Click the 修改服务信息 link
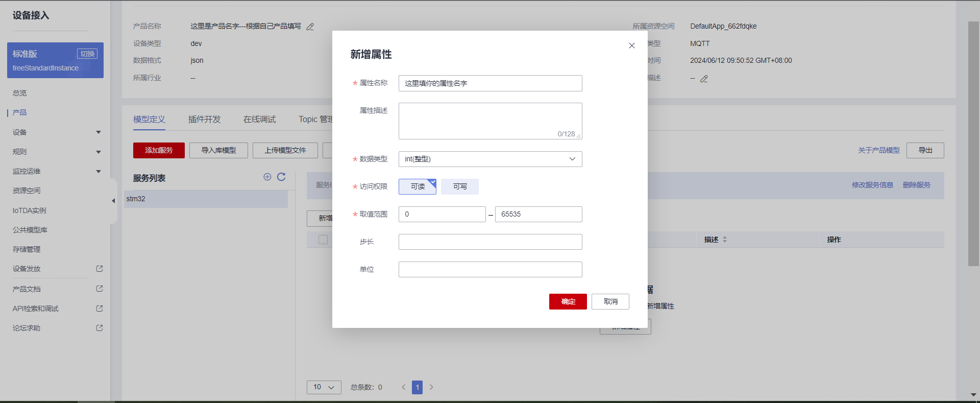This screenshot has width=980, height=403. point(872,185)
